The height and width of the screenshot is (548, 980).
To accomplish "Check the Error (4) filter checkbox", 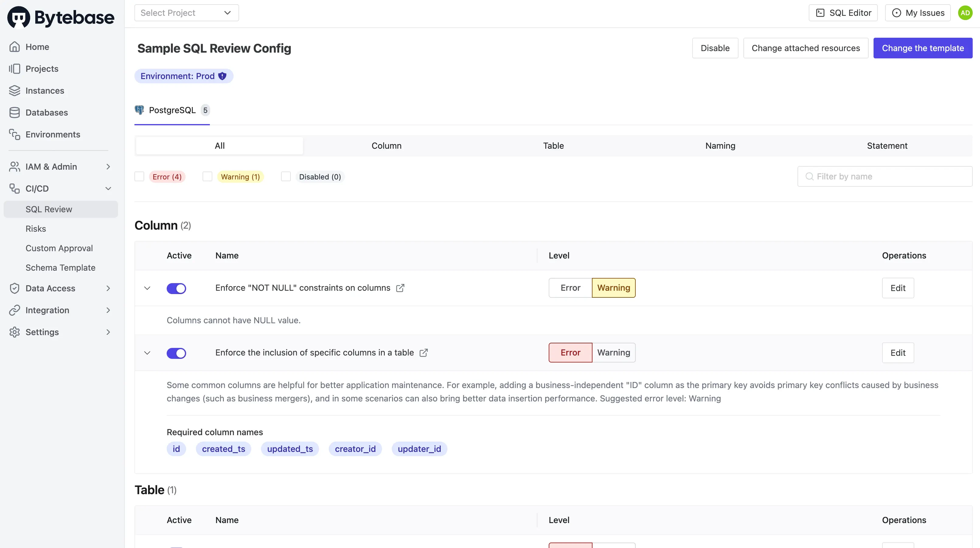I will coord(139,176).
